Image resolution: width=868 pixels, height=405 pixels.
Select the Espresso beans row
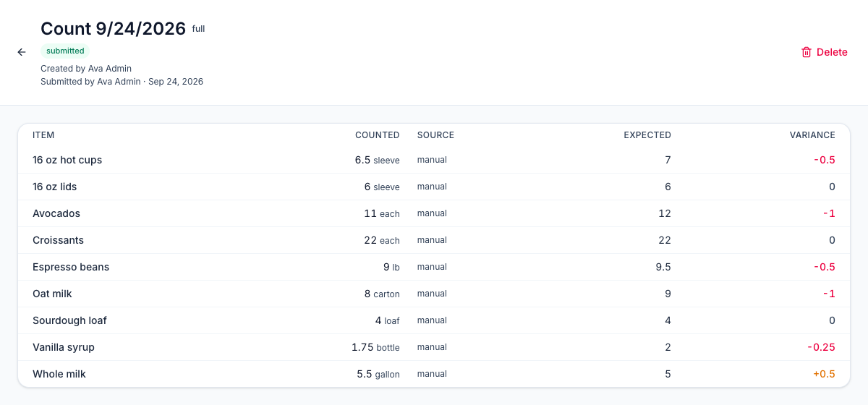(434, 267)
